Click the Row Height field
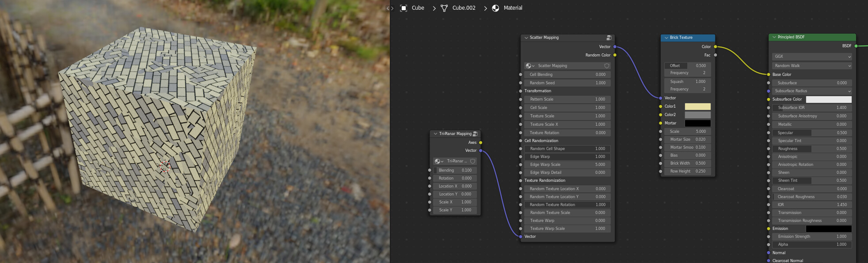Viewport: 868px width, 263px height. click(688, 171)
